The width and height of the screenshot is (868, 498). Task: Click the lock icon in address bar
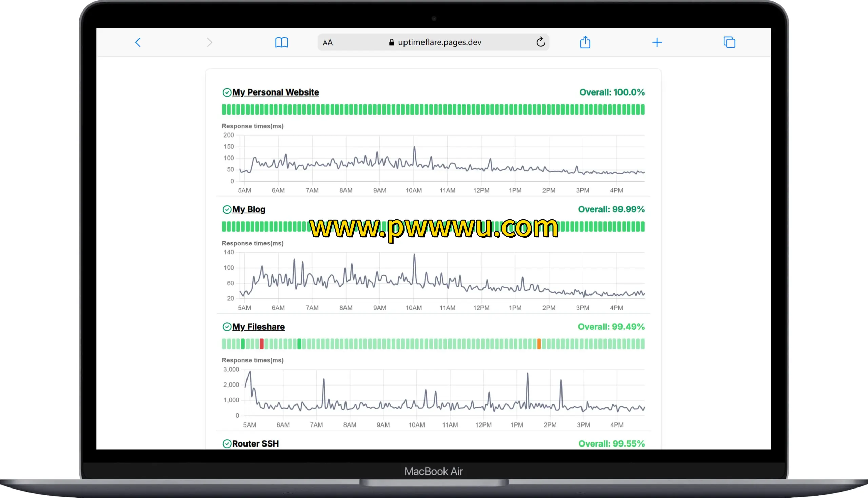391,42
